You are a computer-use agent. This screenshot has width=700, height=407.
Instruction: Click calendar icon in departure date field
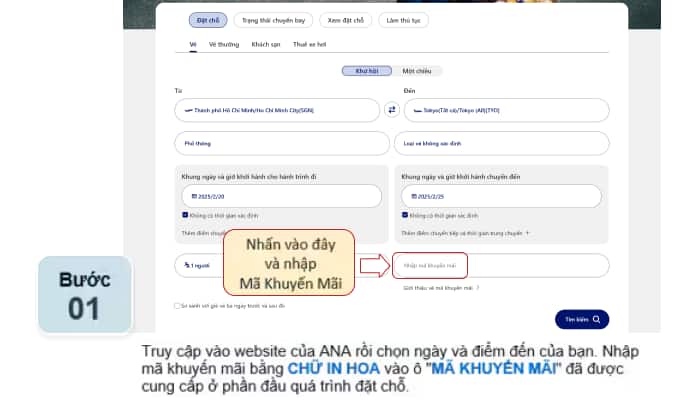(x=194, y=196)
